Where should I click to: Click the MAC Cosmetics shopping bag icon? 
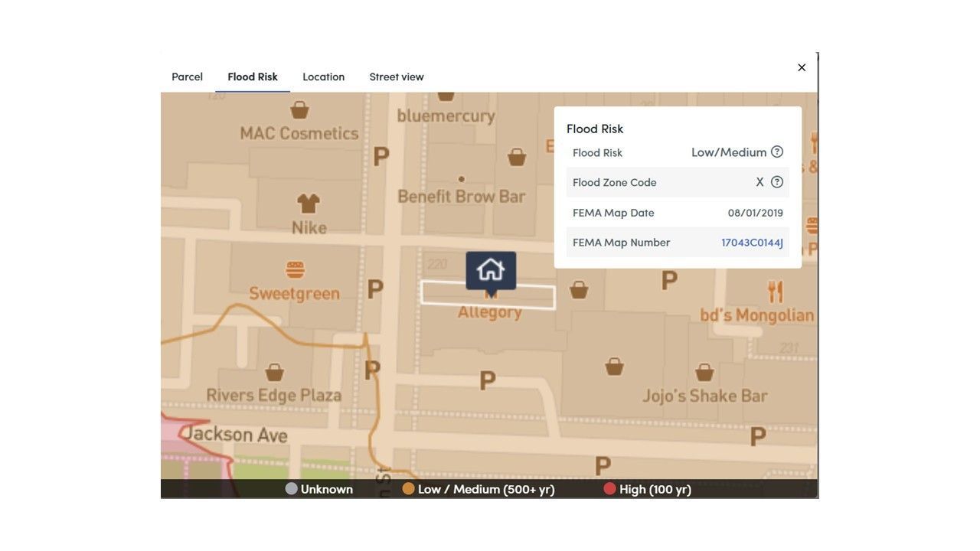click(x=299, y=110)
